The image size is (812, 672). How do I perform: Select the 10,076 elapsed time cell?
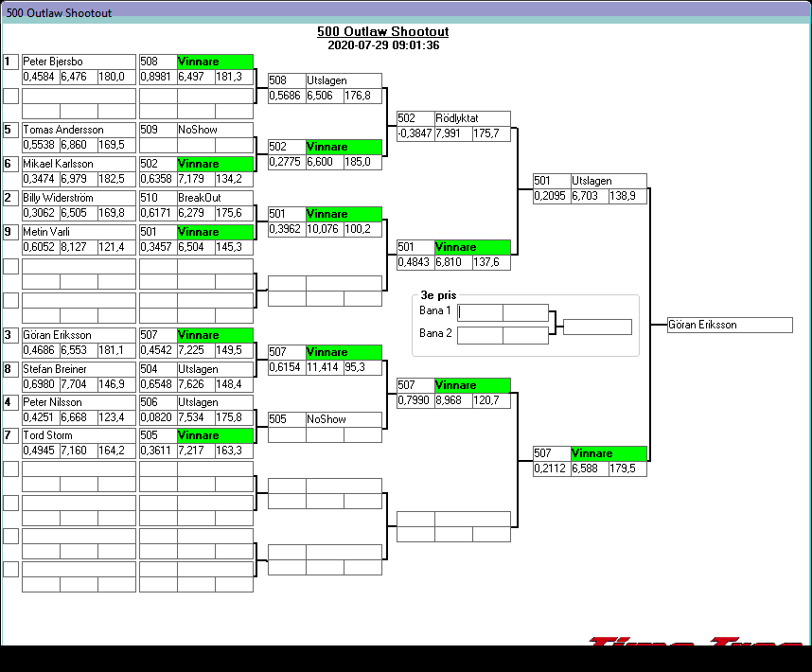325,229
